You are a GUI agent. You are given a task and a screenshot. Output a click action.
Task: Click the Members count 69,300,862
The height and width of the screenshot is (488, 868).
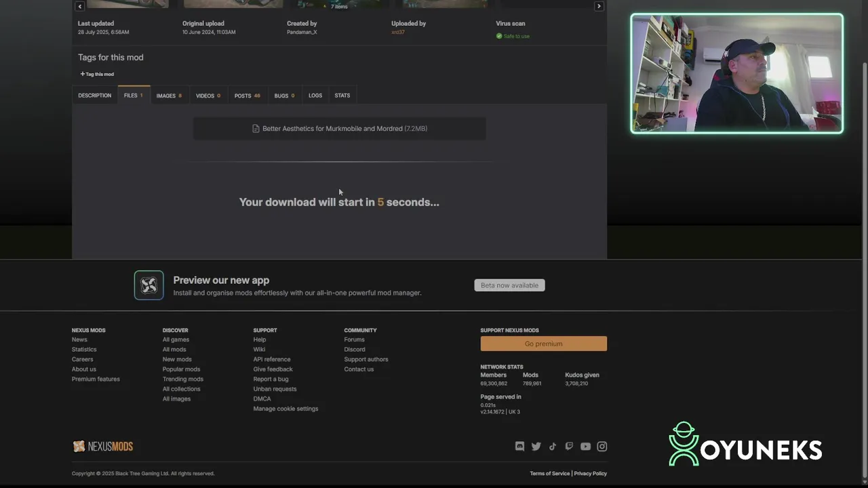point(494,384)
